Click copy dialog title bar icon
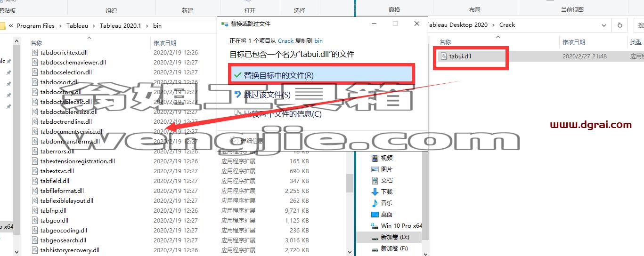644x256 pixels. [225, 24]
